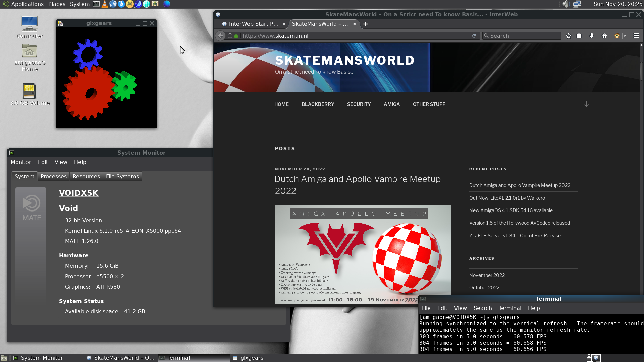
Task: Select the System tab in System Monitor
Action: 24,176
